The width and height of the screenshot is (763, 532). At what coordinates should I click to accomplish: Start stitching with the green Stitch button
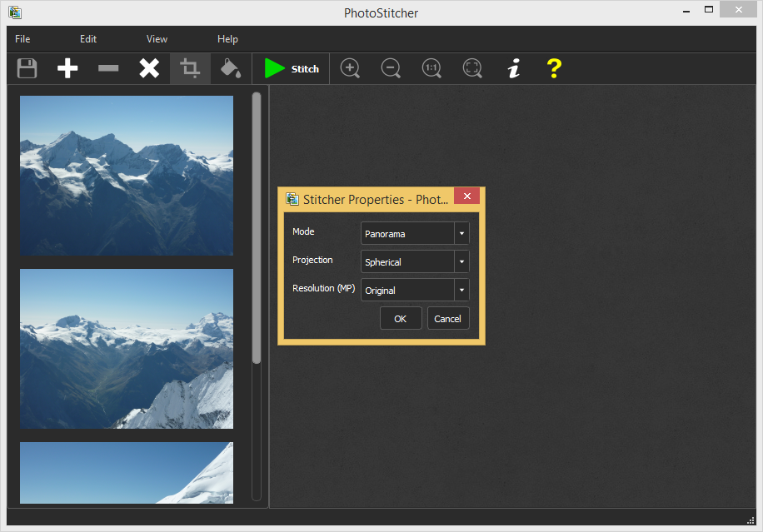coord(292,68)
